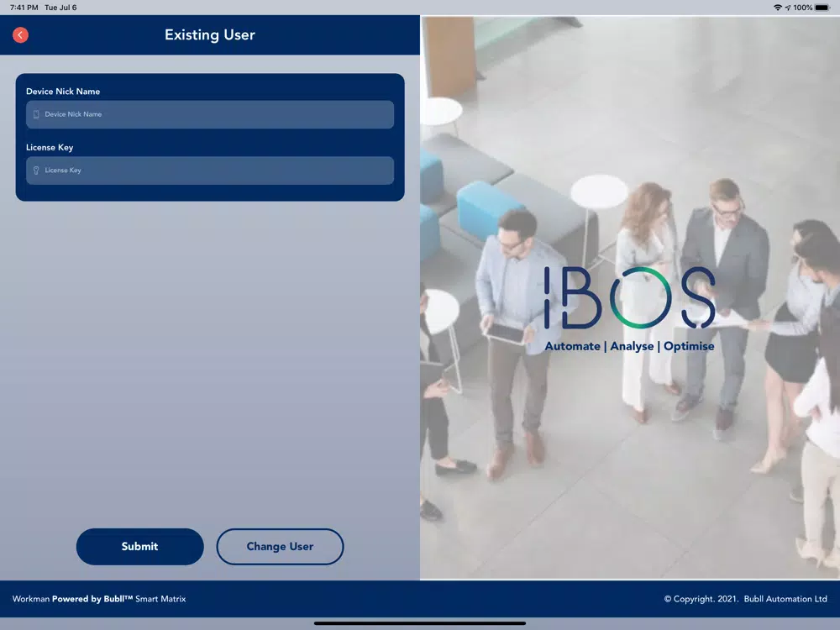The image size is (840, 630).
Task: Tap the battery indicator icon
Action: [822, 8]
